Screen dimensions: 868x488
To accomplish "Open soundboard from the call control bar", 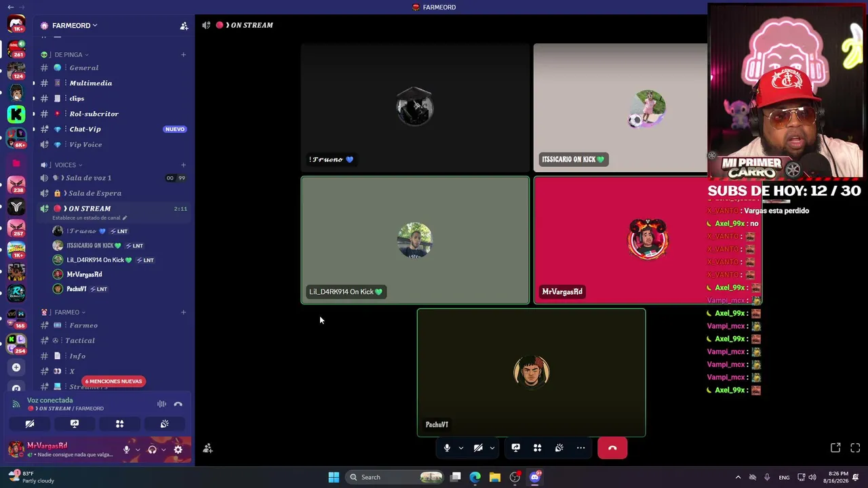I will pyautogui.click(x=559, y=448).
